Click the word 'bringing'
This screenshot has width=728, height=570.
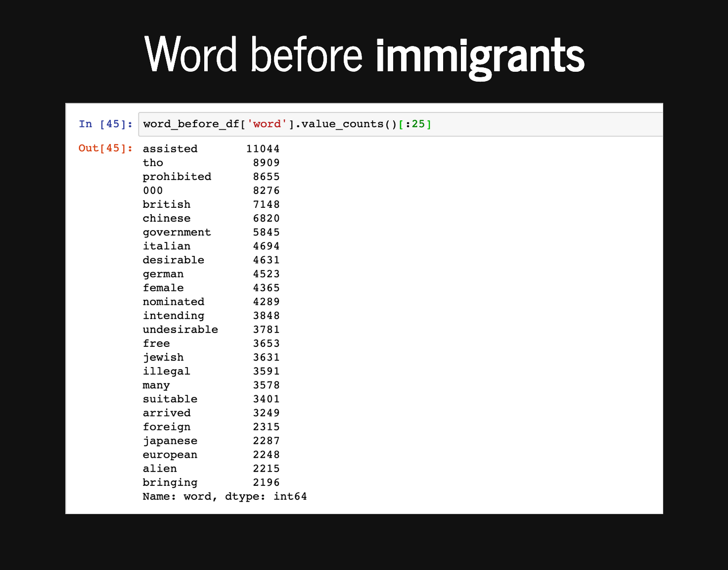pos(170,482)
